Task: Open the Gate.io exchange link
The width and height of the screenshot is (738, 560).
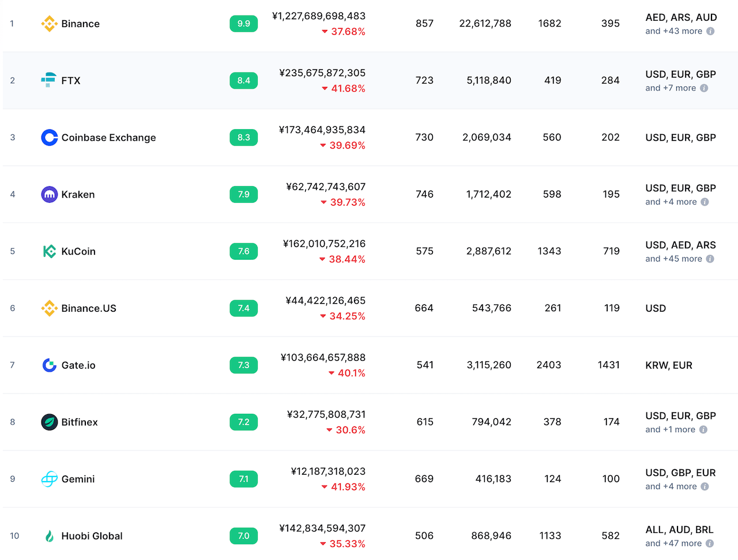Action: (78, 365)
